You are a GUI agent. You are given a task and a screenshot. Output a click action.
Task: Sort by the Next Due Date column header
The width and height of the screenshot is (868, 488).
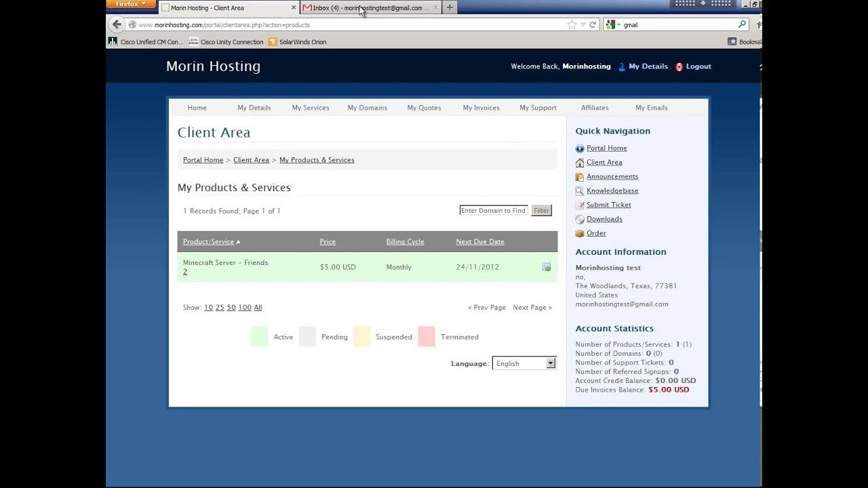click(480, 242)
